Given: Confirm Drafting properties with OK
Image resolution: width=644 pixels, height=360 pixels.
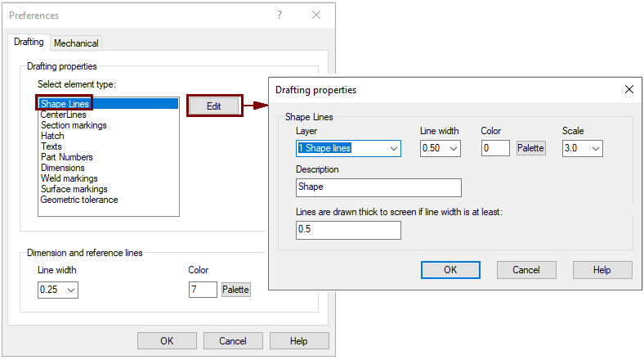Looking at the screenshot, I should coord(450,270).
